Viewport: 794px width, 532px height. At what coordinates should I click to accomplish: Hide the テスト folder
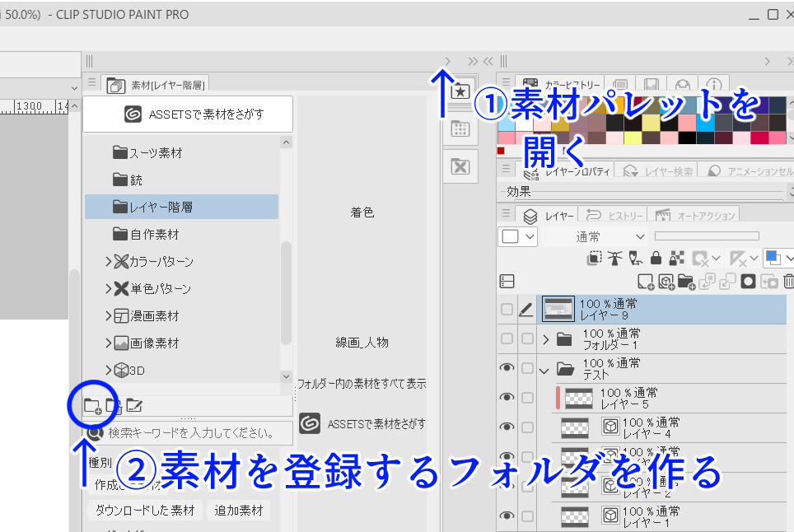pyautogui.click(x=507, y=368)
